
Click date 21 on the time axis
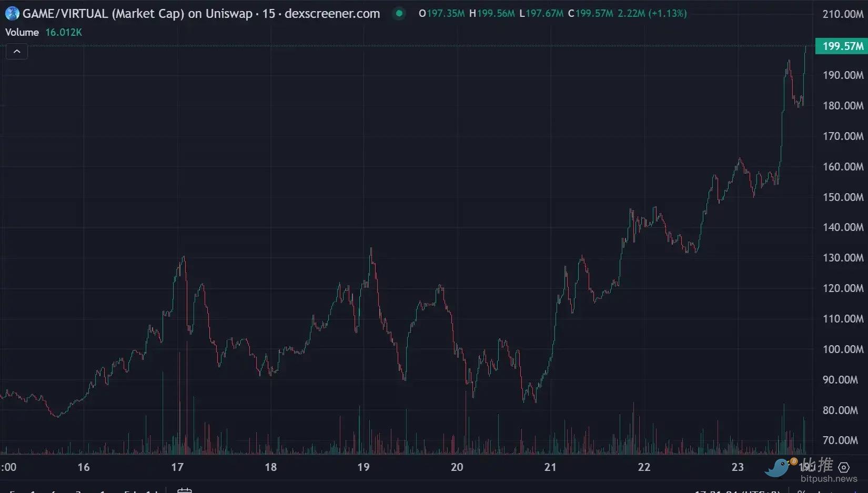point(550,467)
